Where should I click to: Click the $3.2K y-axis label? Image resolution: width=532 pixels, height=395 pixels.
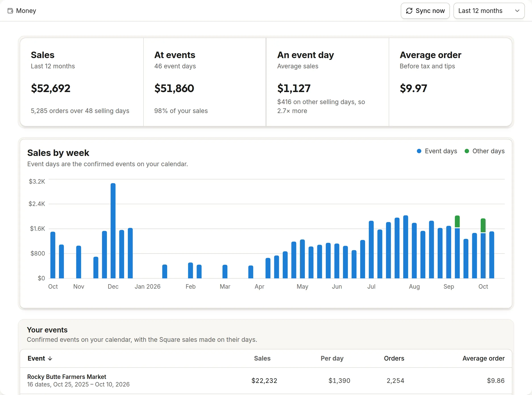tap(37, 181)
